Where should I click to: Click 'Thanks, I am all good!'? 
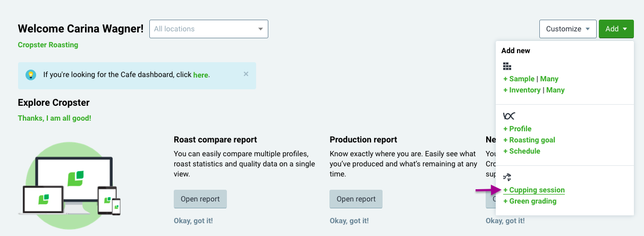[55, 118]
